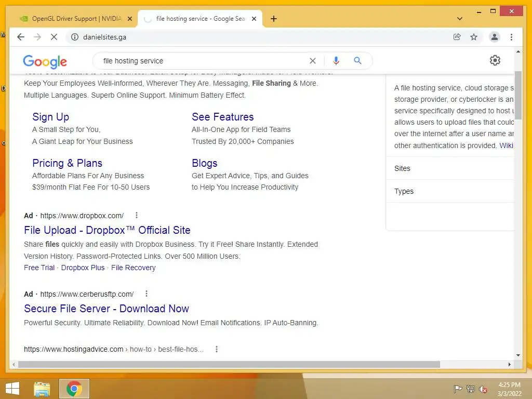Screen dimensions: 532x399
Task: Open the Windows Start button
Action: (12, 389)
